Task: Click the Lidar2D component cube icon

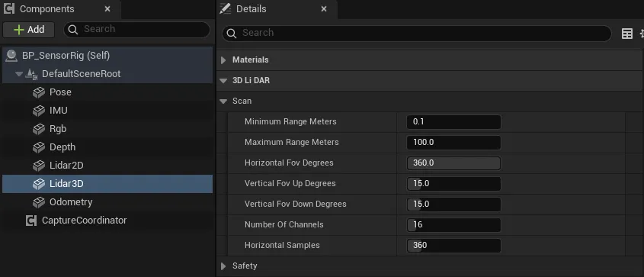Action: click(x=39, y=166)
